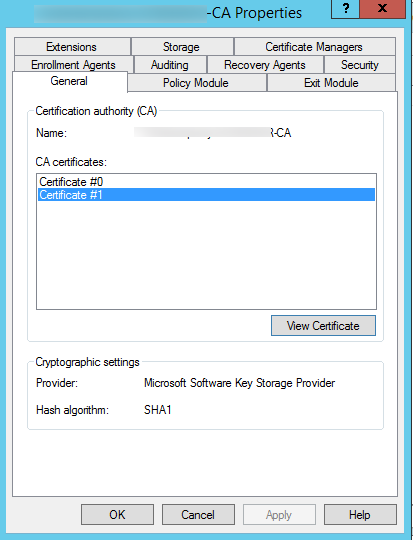Switch to Policy Module tab
The height and width of the screenshot is (540, 413).
196,83
